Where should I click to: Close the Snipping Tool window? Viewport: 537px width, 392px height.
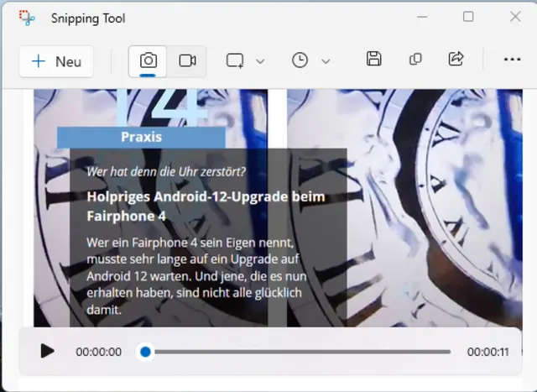[515, 17]
